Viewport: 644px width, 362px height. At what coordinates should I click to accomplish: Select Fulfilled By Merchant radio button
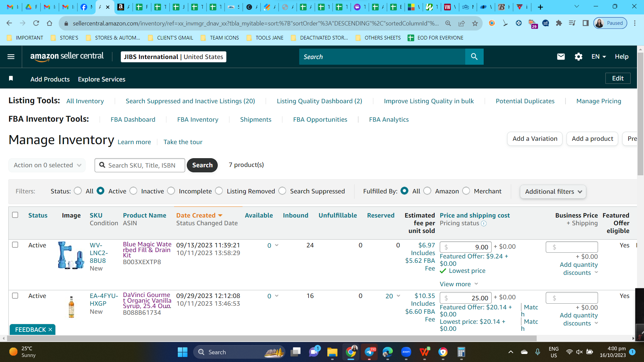pyautogui.click(x=466, y=191)
